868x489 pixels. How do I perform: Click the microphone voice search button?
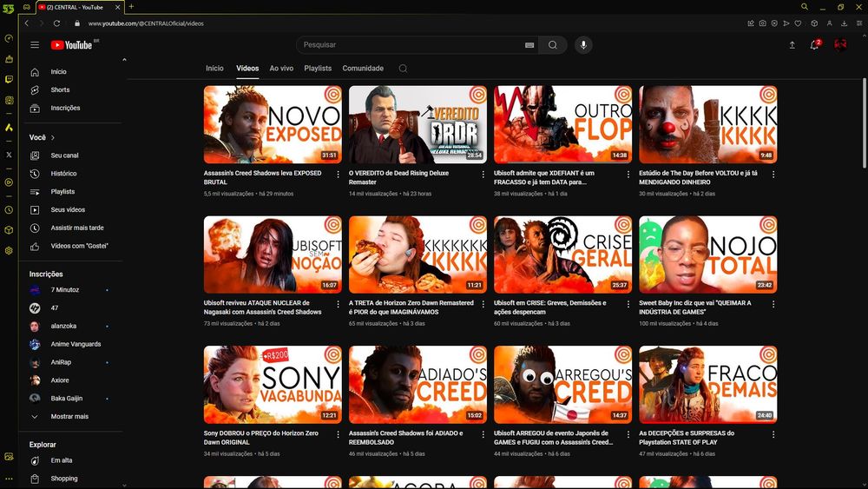point(583,45)
